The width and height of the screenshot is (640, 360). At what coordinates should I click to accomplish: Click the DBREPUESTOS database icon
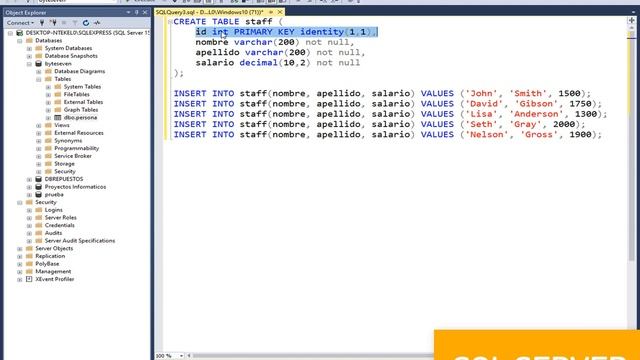[38, 179]
